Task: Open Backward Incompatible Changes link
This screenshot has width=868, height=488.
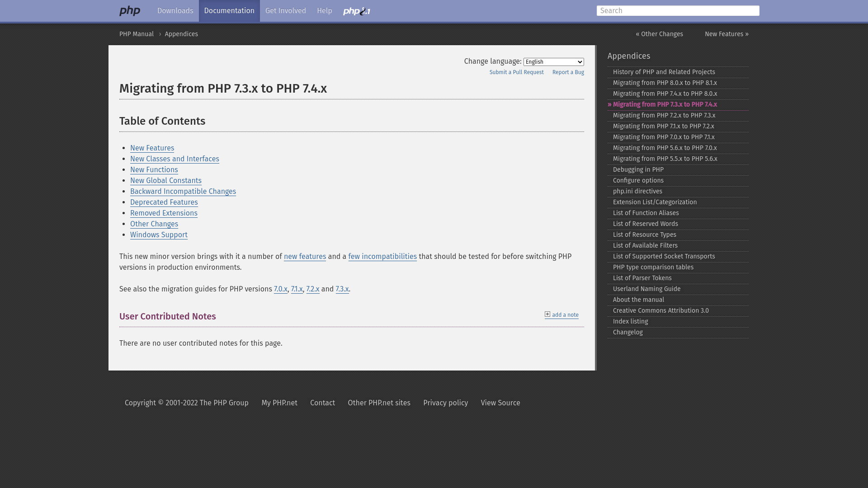Action: click(183, 192)
